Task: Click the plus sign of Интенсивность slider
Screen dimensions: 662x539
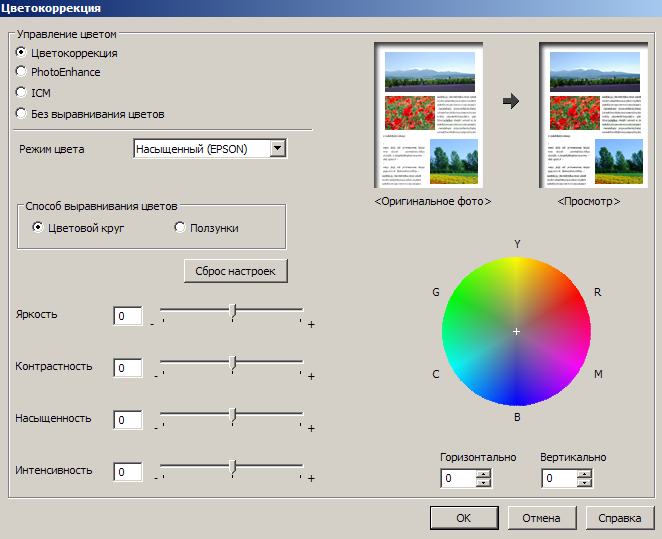Action: tap(311, 479)
